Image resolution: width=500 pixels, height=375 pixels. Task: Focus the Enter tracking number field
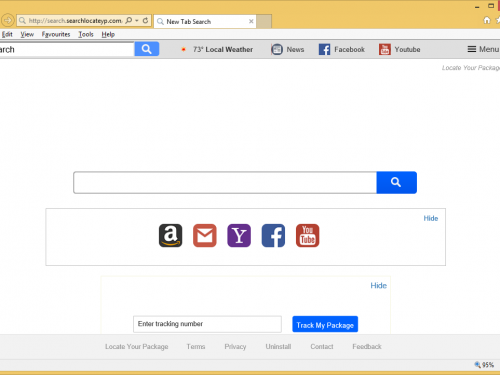point(207,324)
